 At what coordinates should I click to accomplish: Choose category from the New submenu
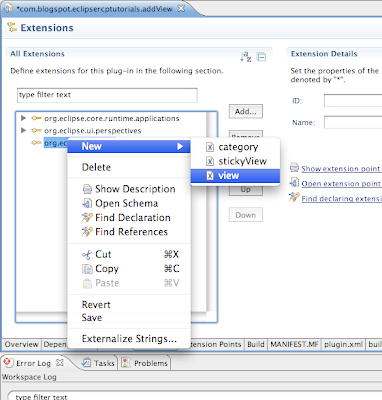[x=235, y=147]
